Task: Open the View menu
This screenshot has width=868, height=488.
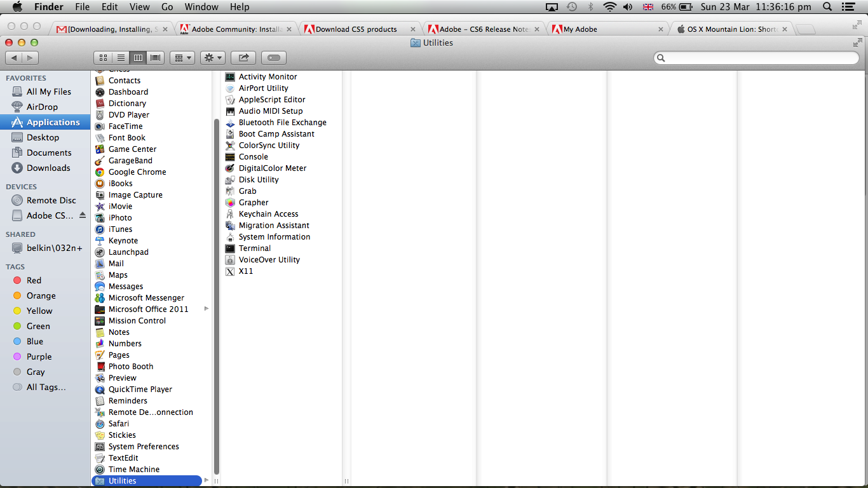Action: [140, 7]
